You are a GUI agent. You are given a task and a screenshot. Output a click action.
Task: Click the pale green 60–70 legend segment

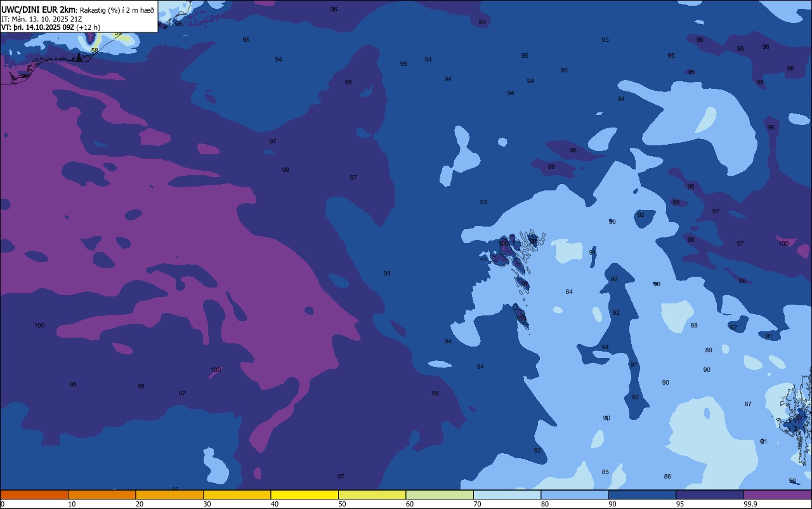(x=440, y=494)
